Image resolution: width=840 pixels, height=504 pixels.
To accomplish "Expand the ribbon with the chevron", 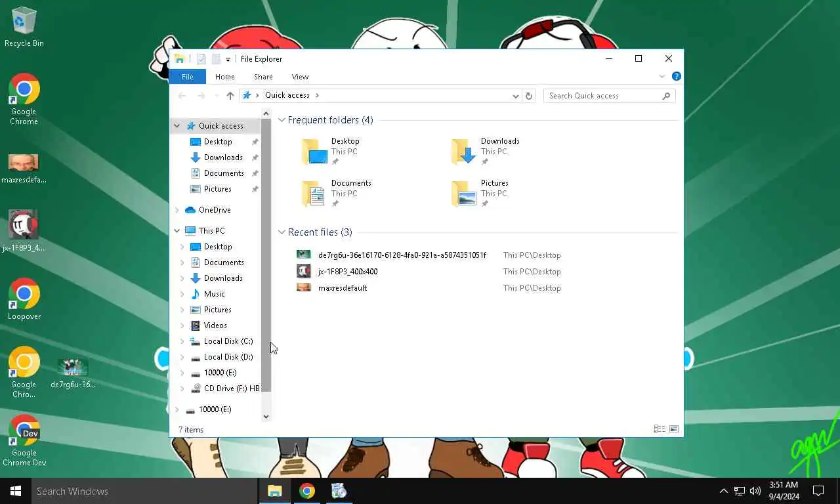I will pyautogui.click(x=662, y=77).
